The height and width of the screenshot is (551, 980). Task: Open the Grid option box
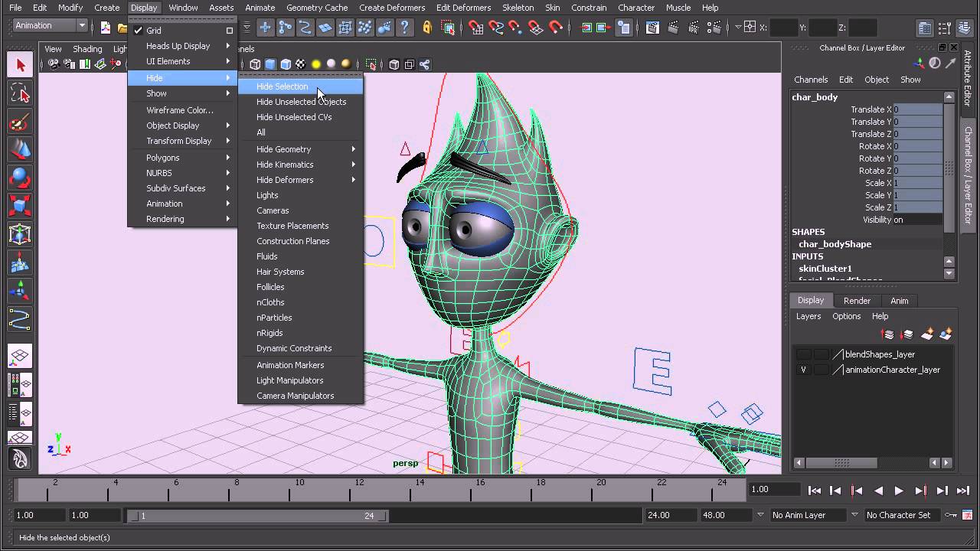tap(229, 31)
